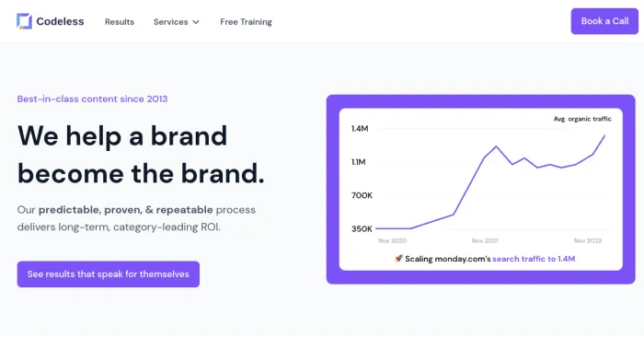The width and height of the screenshot is (644, 338).
Task: Expand the Services dropdown chevron
Action: tap(196, 22)
